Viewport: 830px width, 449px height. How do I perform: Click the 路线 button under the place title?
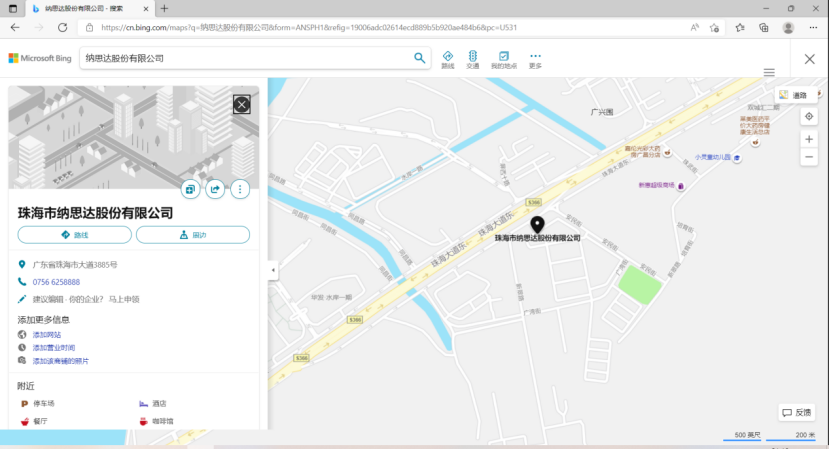[74, 235]
